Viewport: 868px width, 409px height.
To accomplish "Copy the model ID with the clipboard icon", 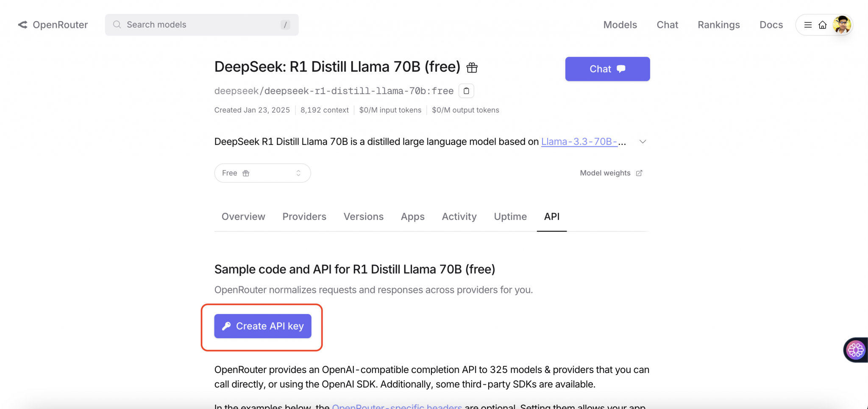I will pyautogui.click(x=465, y=91).
